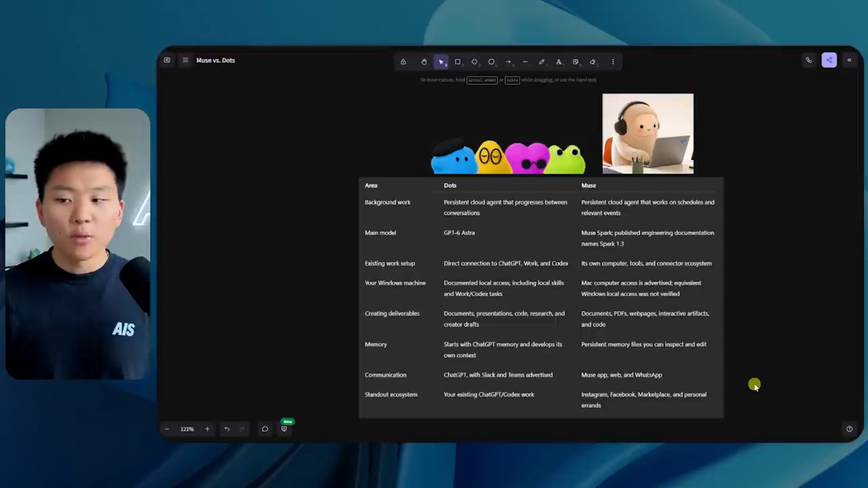Open the comments bubble tool

pos(265,429)
